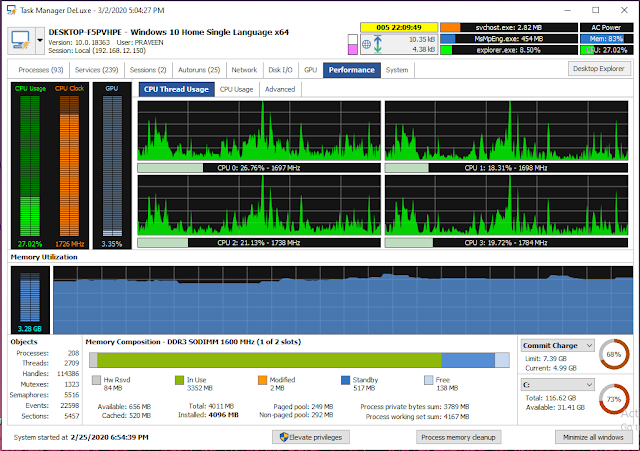This screenshot has width=640, height=451.
Task: Click the CPU 3 thread usage graph
Action: 506,205
